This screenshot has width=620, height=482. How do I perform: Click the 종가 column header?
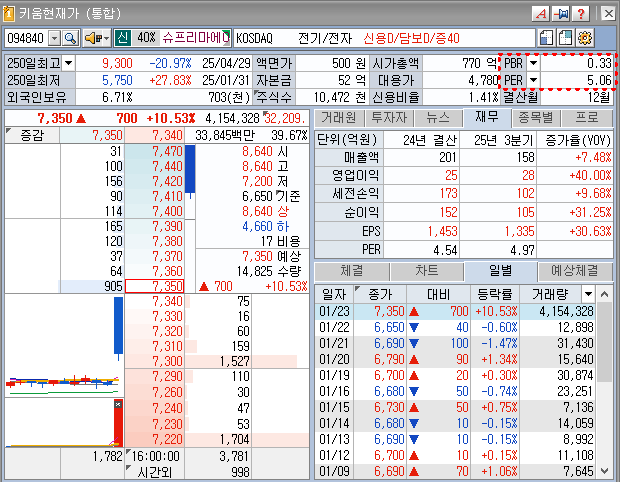380,294
